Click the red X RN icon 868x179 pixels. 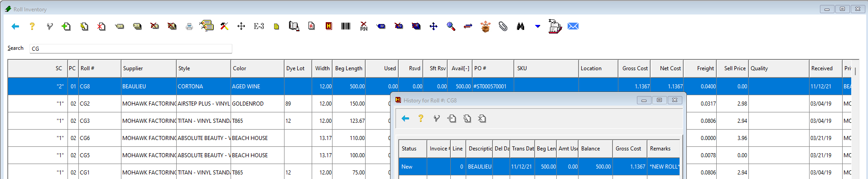point(364,27)
